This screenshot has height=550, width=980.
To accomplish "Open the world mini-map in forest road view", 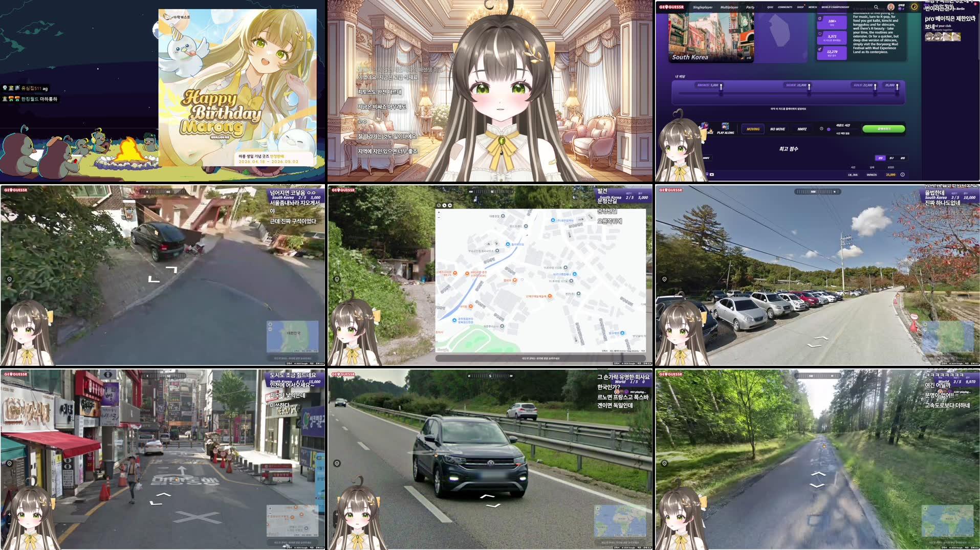I will (947, 520).
